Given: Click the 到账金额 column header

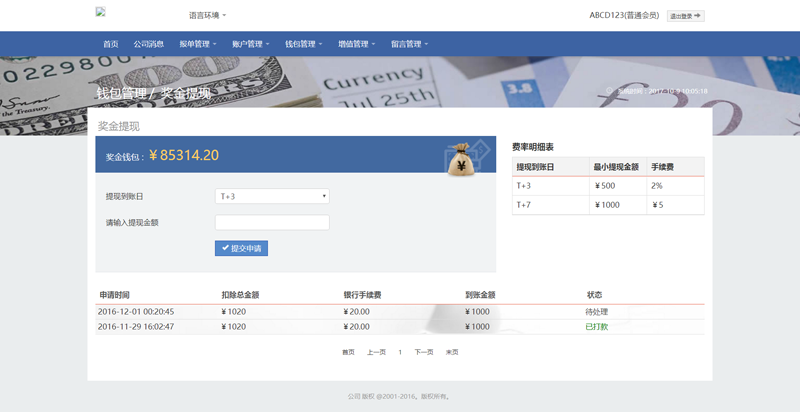Looking at the screenshot, I should 480,295.
